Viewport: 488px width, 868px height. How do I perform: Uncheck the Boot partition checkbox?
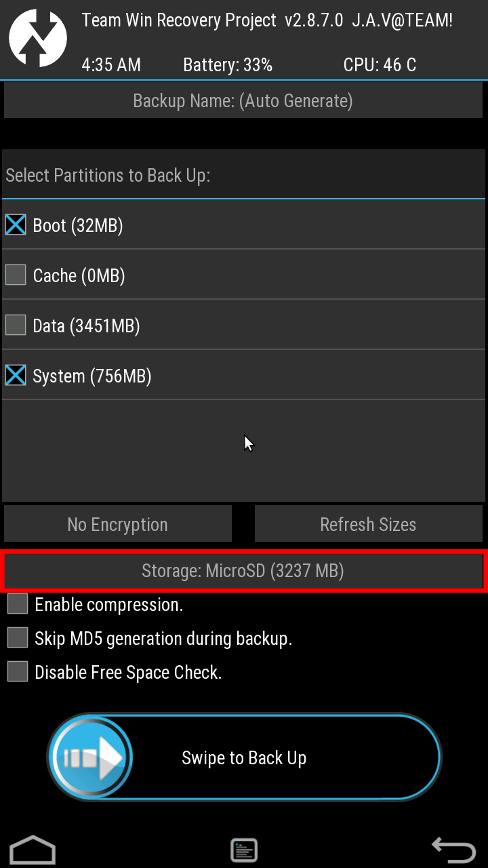[15, 224]
